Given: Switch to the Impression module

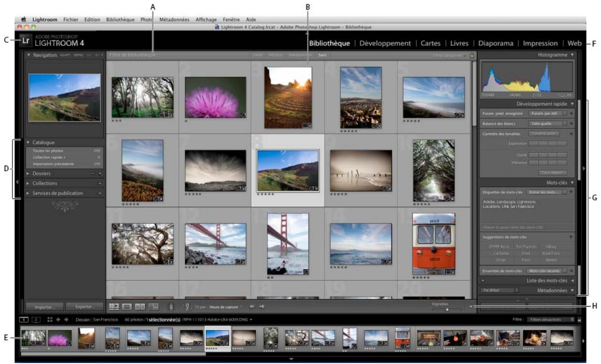Looking at the screenshot, I should [540, 43].
